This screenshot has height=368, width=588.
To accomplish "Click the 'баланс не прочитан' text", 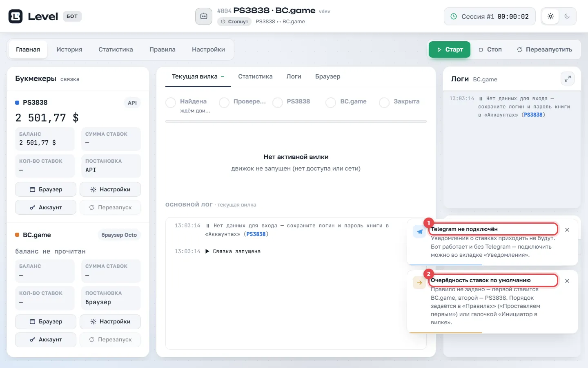I will [x=51, y=251].
